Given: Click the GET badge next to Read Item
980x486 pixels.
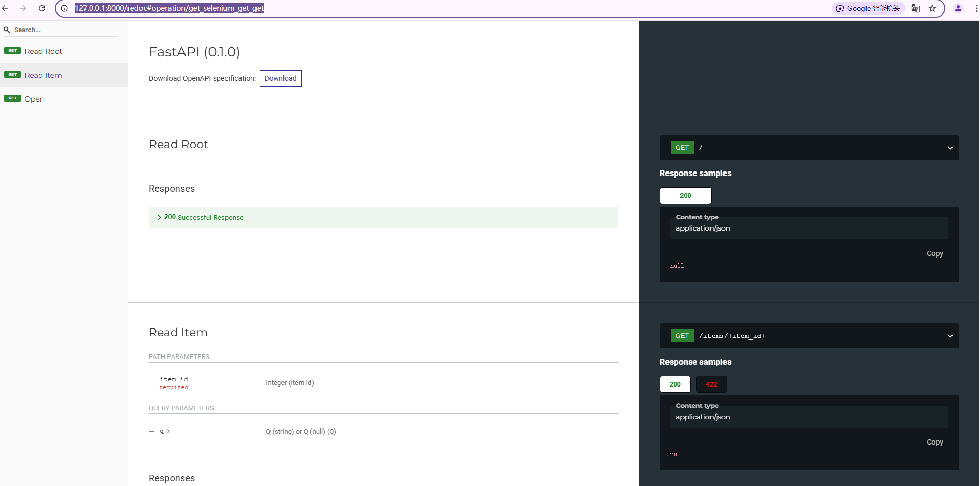Looking at the screenshot, I should (x=12, y=75).
